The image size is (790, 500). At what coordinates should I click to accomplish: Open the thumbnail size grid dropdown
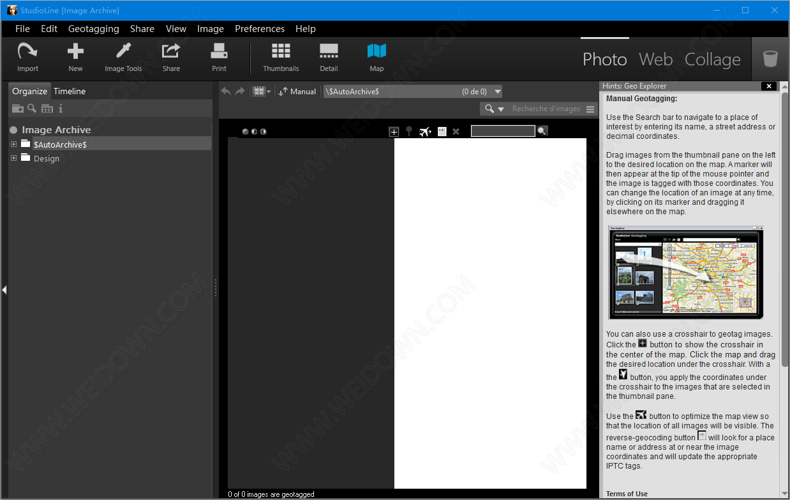point(261,91)
